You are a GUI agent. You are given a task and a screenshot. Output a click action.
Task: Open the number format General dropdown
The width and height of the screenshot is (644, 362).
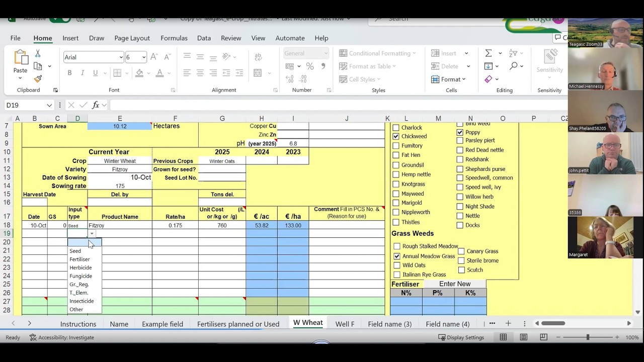[x=326, y=53]
